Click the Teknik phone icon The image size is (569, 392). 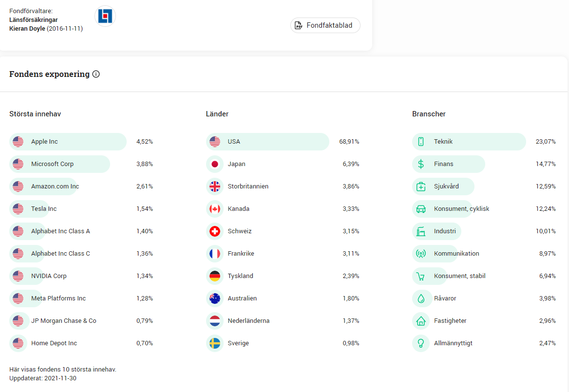(x=421, y=142)
